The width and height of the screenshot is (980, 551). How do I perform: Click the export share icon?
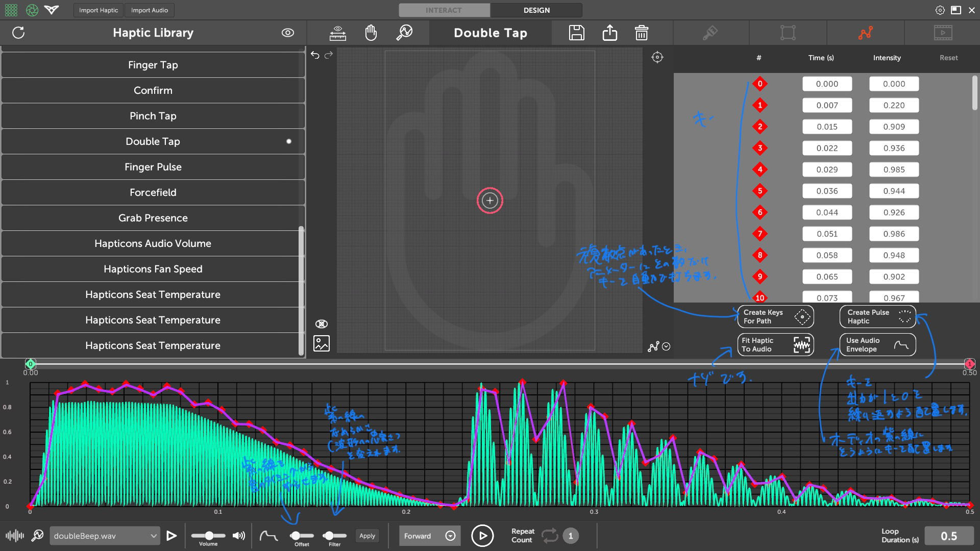pos(609,33)
